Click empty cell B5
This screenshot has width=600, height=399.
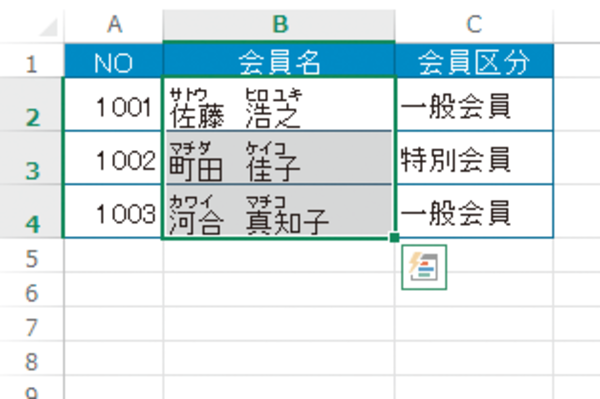pos(279,256)
